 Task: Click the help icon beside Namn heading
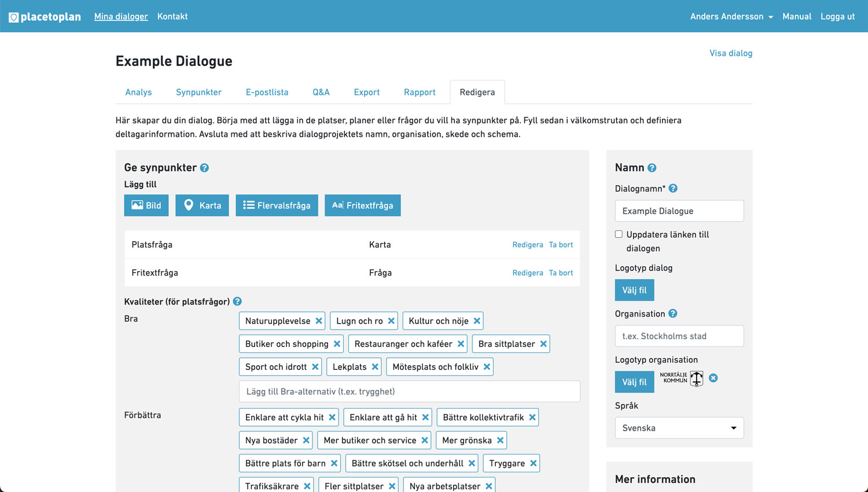[x=652, y=168]
